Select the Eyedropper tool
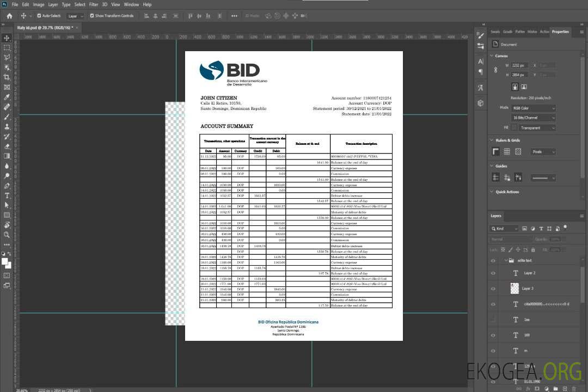The image size is (588, 392). tap(7, 97)
